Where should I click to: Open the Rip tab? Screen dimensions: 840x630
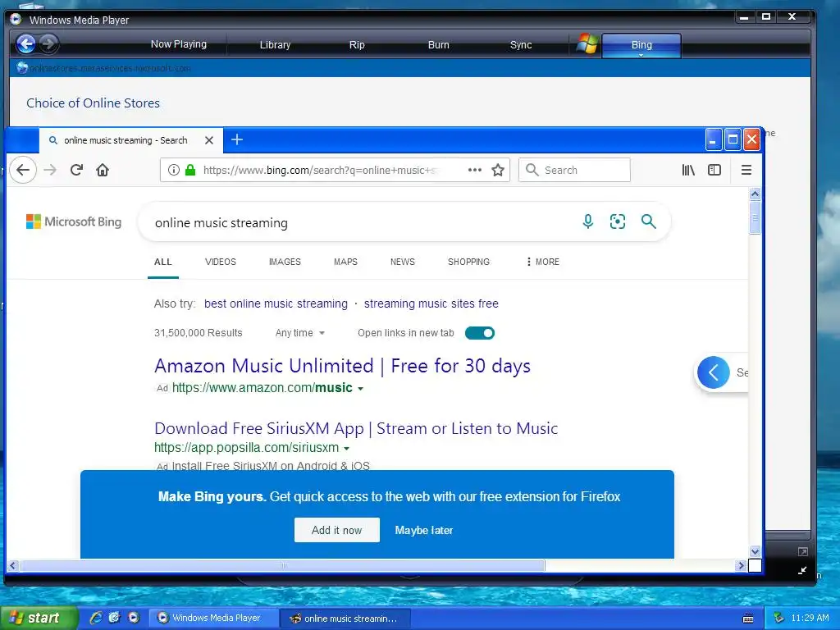click(x=357, y=45)
